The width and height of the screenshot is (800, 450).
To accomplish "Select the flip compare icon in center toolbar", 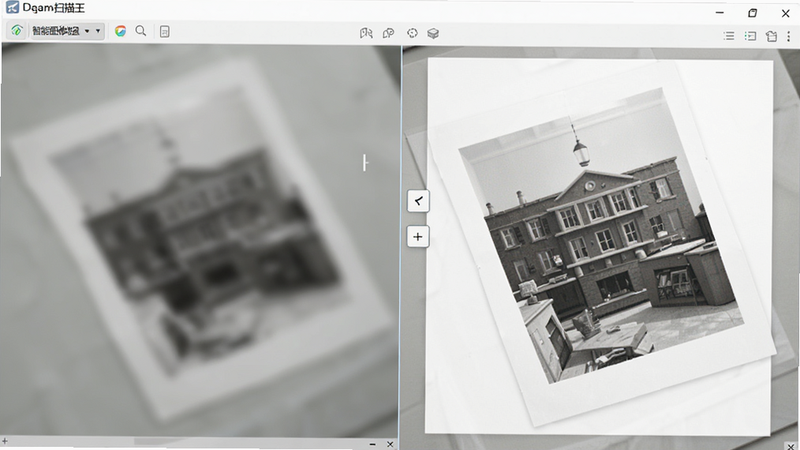I will pyautogui.click(x=366, y=33).
